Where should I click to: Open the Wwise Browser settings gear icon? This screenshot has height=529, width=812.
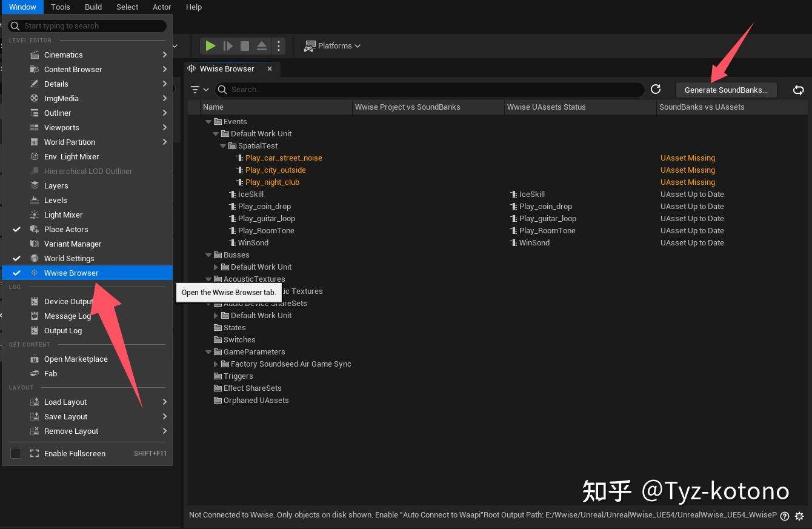click(x=799, y=516)
